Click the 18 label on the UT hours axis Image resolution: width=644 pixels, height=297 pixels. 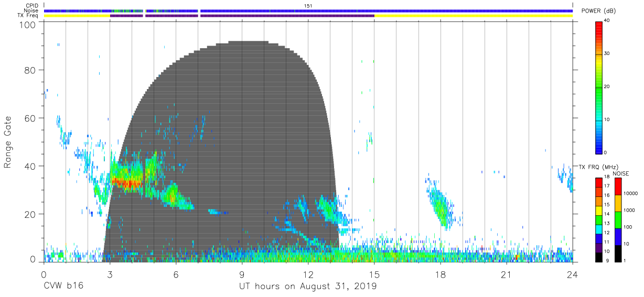(441, 274)
